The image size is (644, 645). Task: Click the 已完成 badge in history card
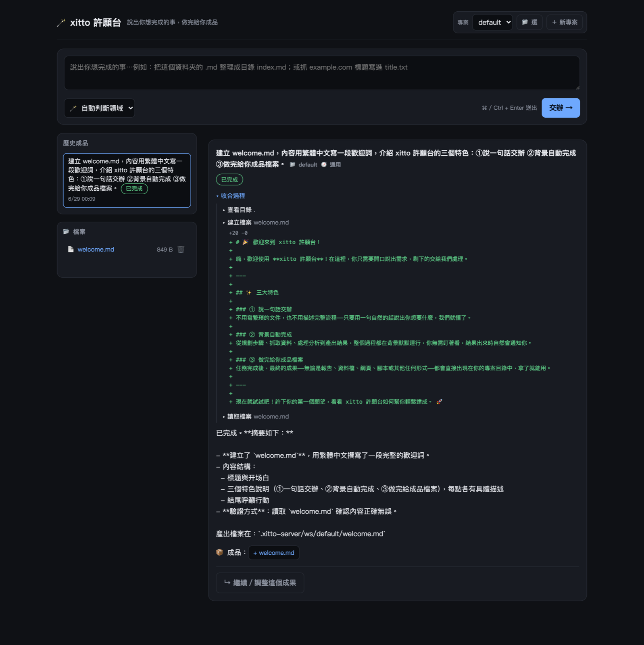pyautogui.click(x=134, y=189)
